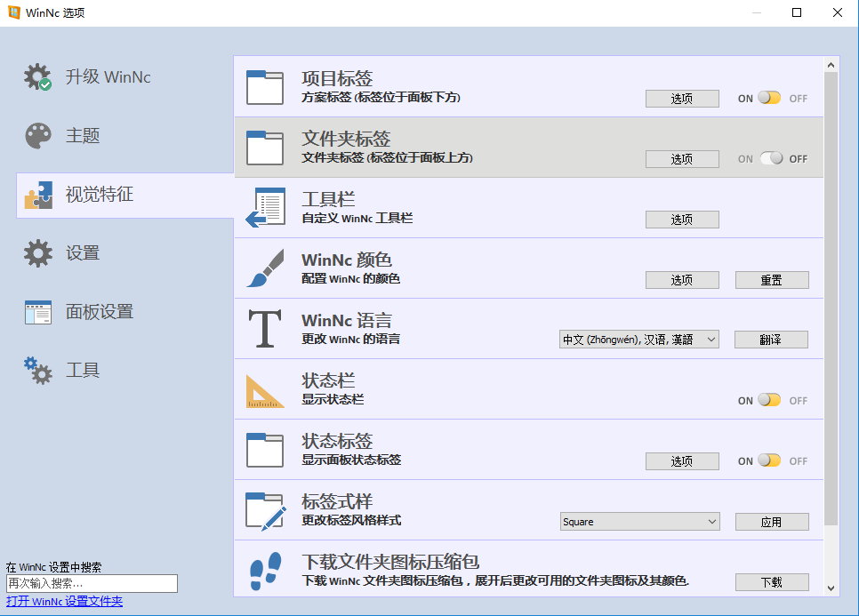Screen dimensions: 859x616
Task: Open the WinNc 语言 language dropdown
Action: [x=638, y=340]
